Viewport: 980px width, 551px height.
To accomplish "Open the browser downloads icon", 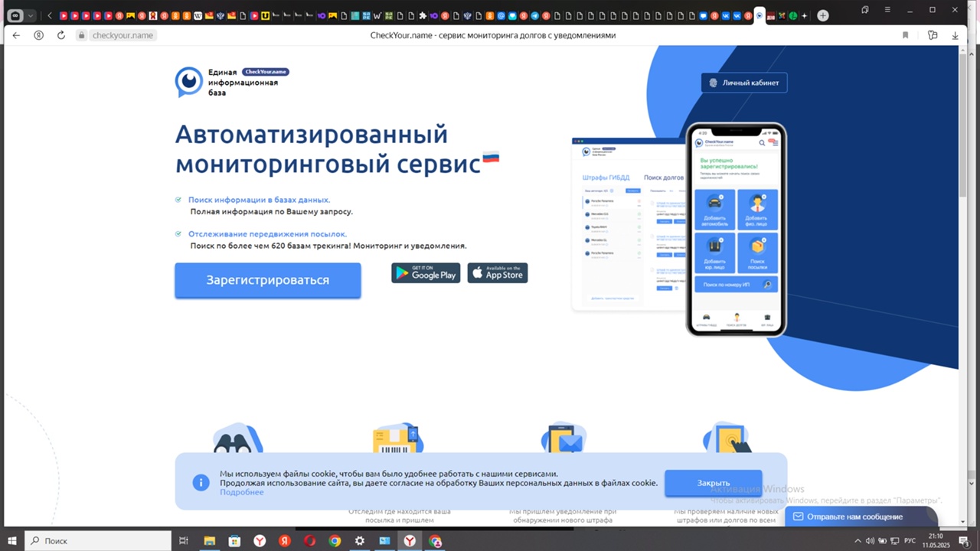I will pos(955,35).
